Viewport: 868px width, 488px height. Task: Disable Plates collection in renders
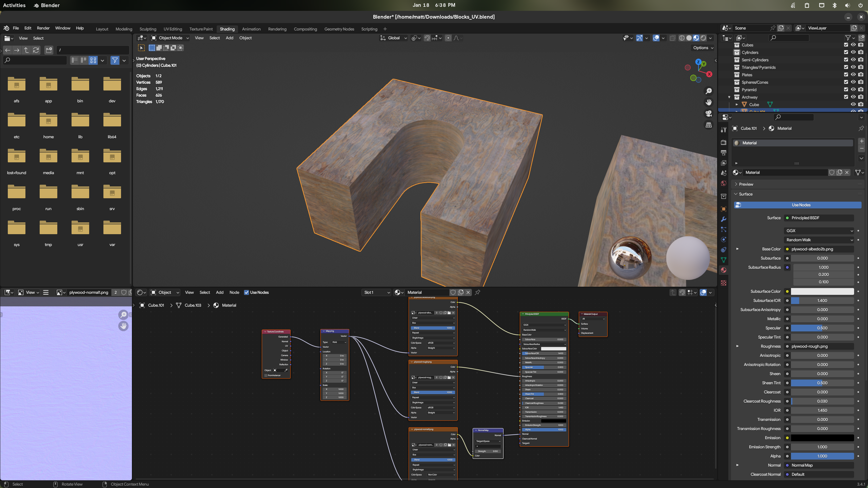pyautogui.click(x=861, y=75)
